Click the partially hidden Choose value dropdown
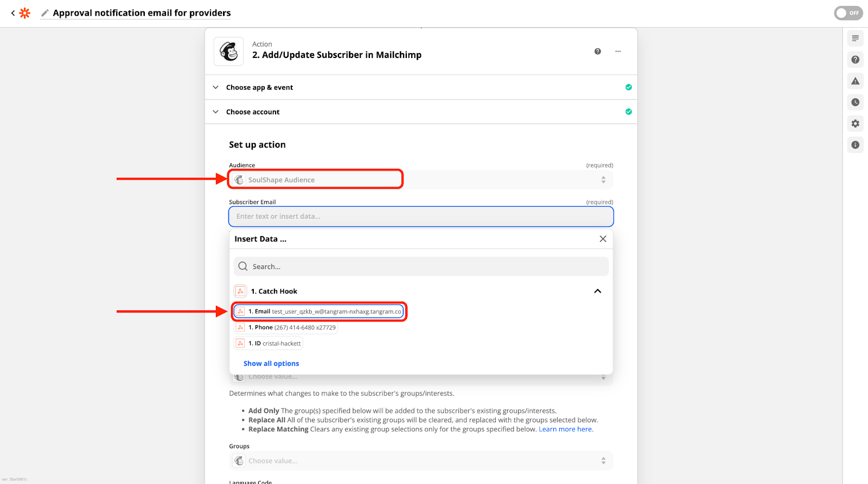Screen dimensions: 868x484 point(421,379)
